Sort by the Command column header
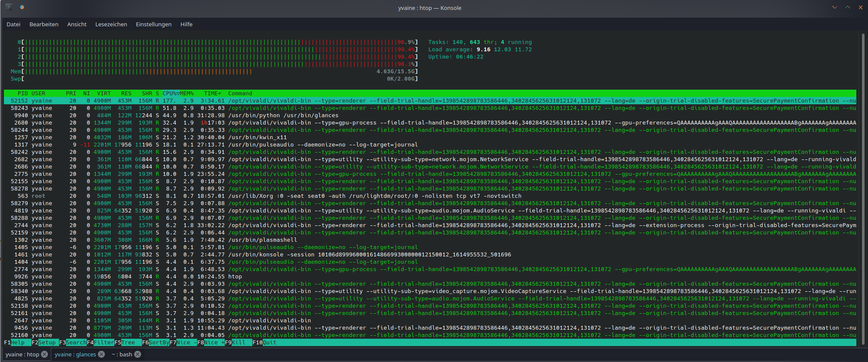Screen dimensions: 868x362 (240, 94)
